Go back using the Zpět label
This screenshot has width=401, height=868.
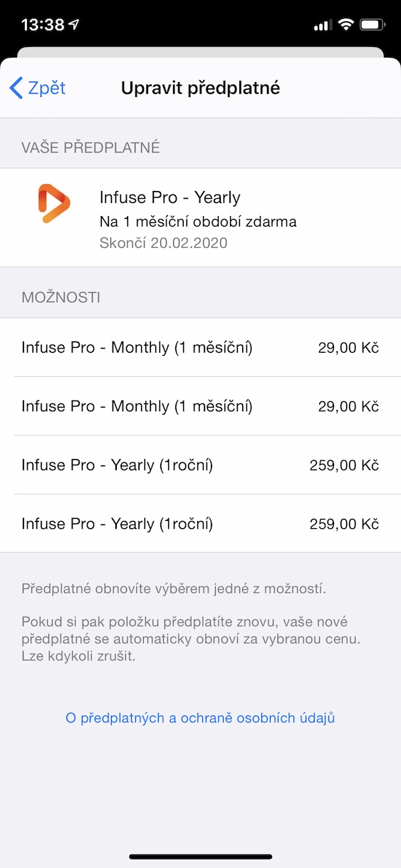pyautogui.click(x=47, y=88)
